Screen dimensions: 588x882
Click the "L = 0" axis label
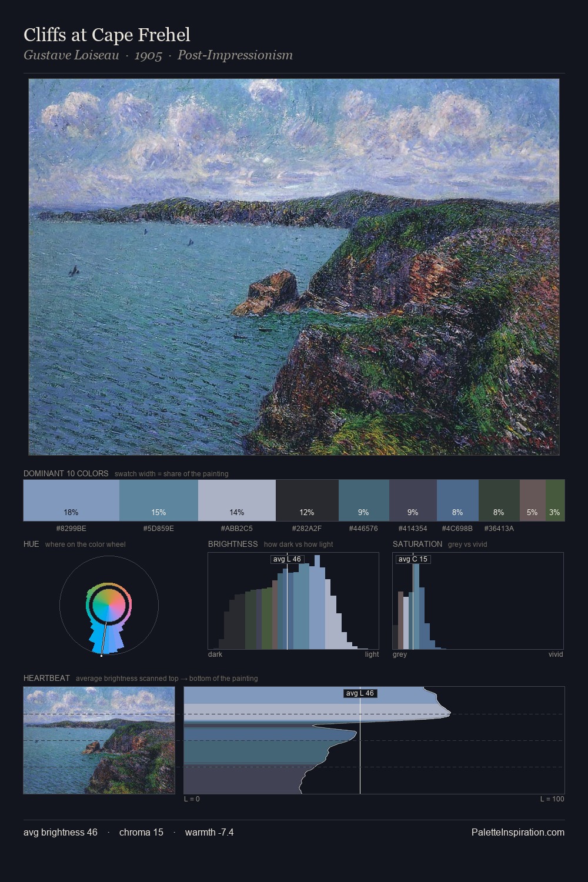click(192, 799)
